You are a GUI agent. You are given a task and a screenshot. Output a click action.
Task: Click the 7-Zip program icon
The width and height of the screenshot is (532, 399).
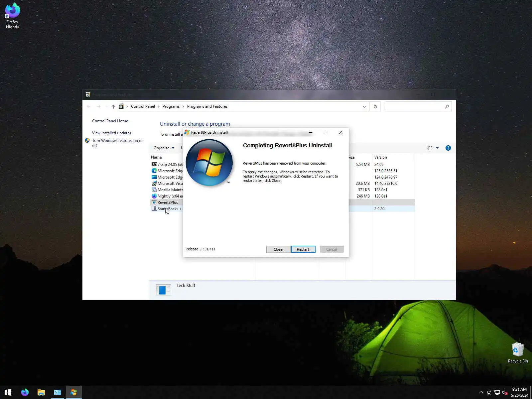154,164
